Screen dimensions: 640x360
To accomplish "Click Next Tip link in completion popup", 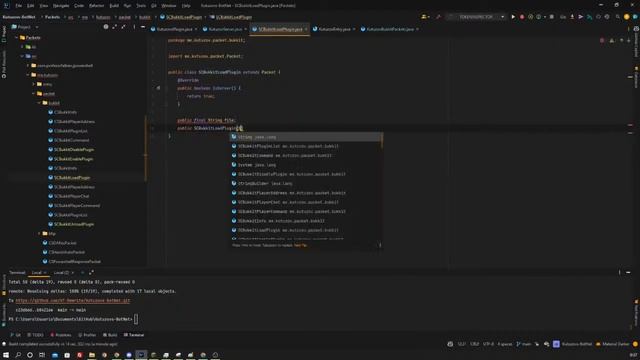I will click(x=300, y=245).
